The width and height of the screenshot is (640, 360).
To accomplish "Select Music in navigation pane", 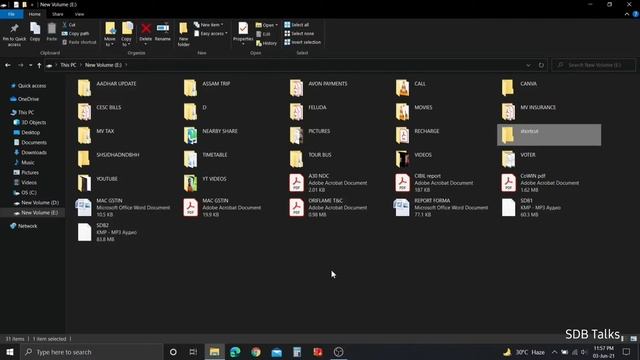I will pos(28,162).
